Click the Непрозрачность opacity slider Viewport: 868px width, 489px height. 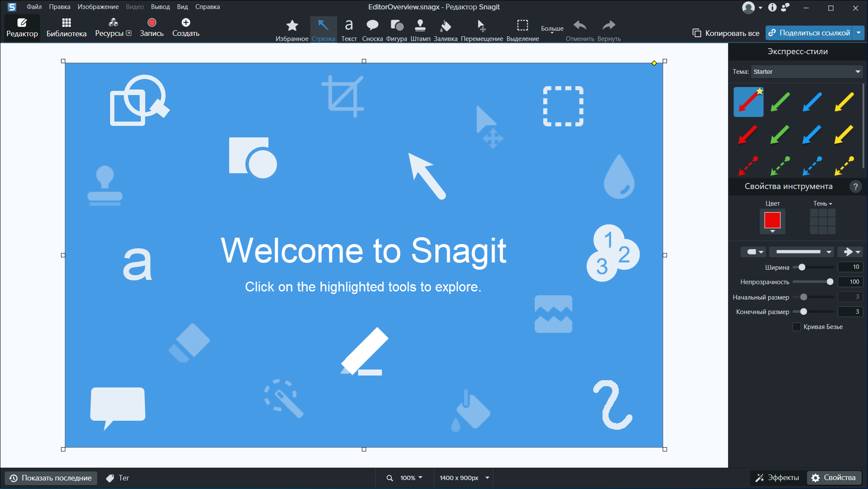(813, 282)
